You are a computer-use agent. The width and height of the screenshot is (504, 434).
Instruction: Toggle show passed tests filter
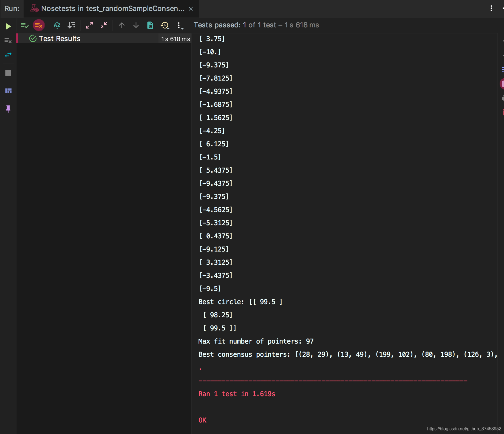click(x=24, y=25)
